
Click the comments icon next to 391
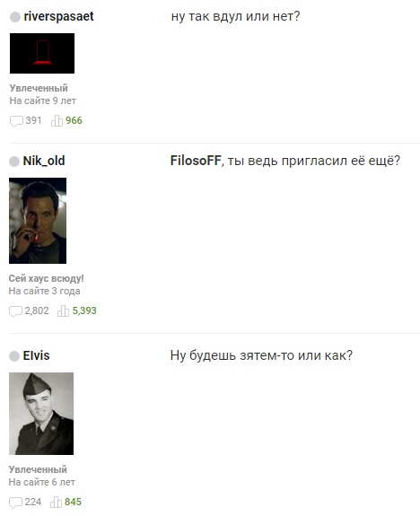(16, 121)
